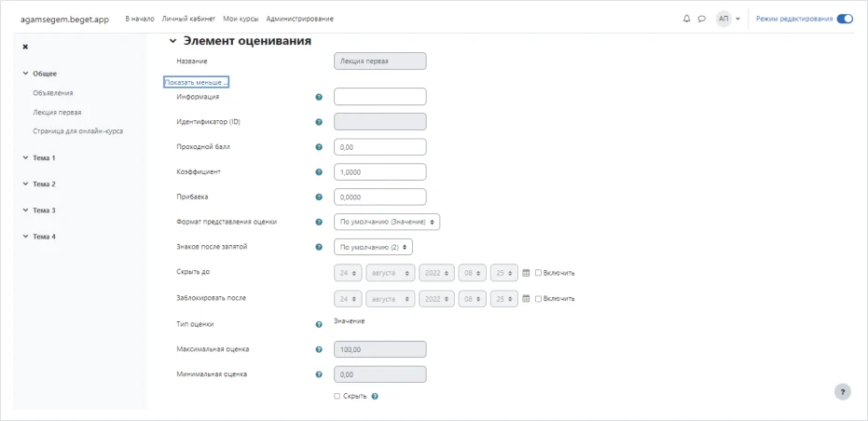Open Администрирование menu item
Image resolution: width=868 pixels, height=421 pixels.
pos(299,19)
